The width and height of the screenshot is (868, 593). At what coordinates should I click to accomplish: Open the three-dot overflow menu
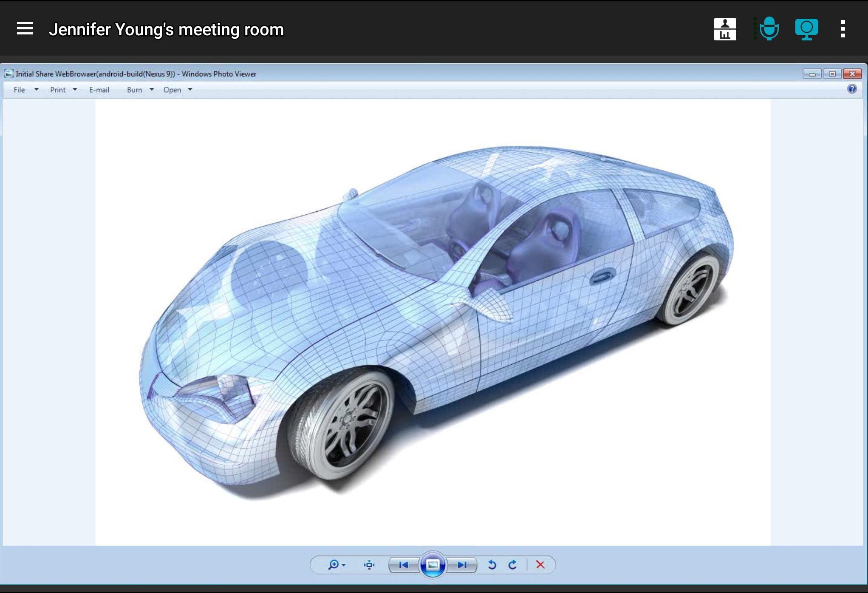pyautogui.click(x=843, y=29)
